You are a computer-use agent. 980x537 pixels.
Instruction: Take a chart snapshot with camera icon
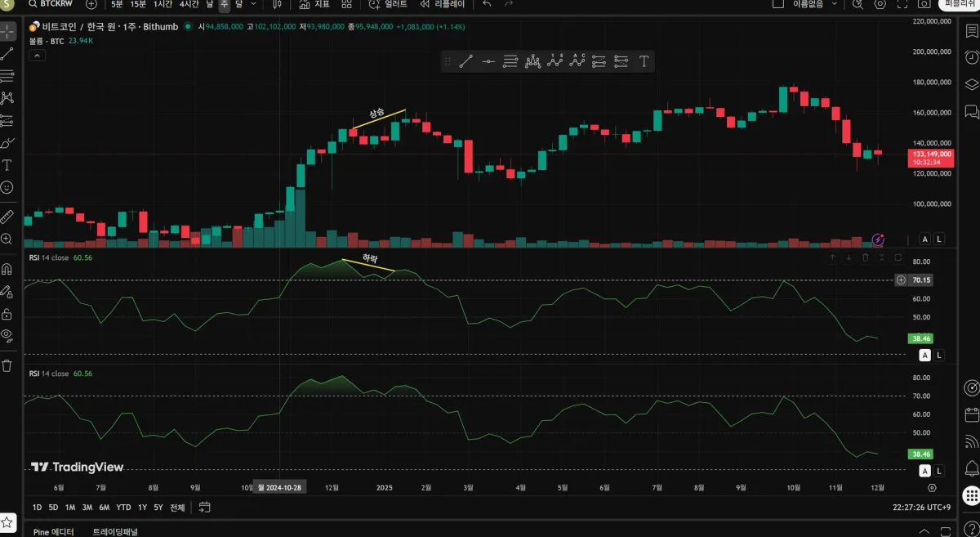923,4
